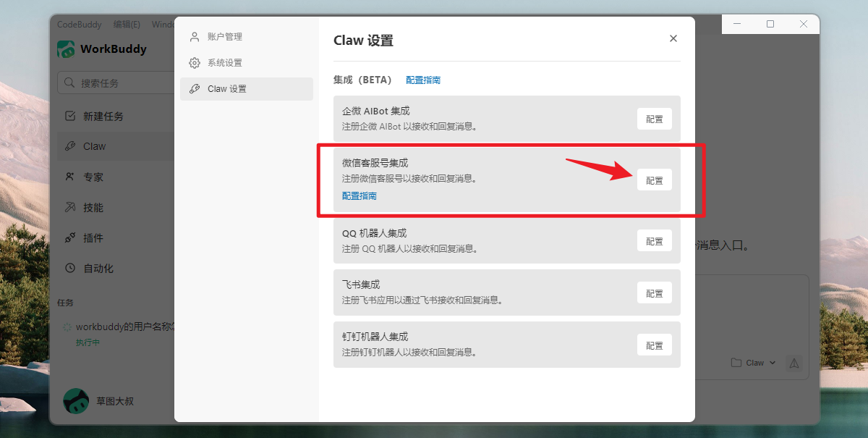Open the Claw item in the left navigation
868x438 pixels.
94,146
